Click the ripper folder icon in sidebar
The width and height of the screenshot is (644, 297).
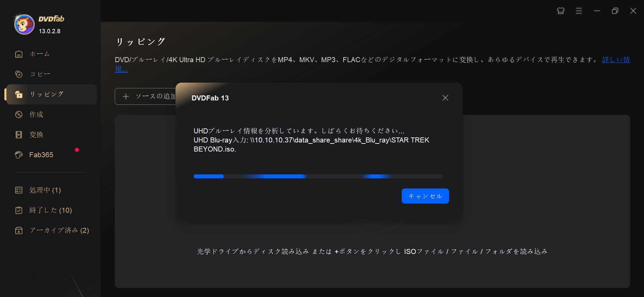pos(19,94)
